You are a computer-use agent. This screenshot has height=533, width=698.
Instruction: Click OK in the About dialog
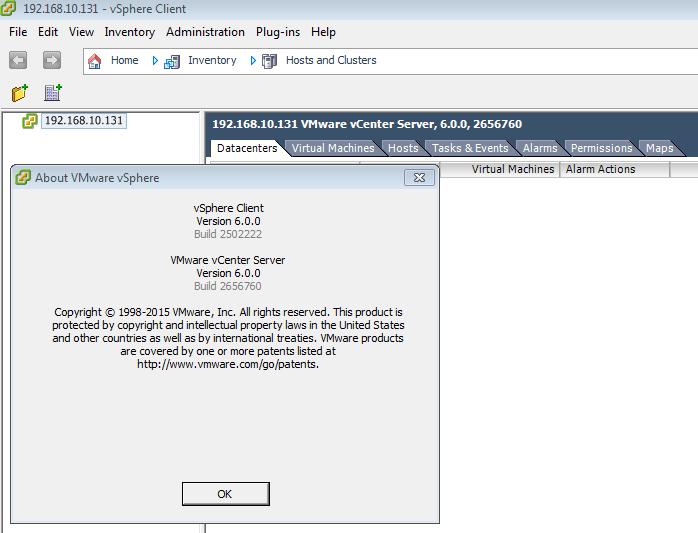click(226, 494)
